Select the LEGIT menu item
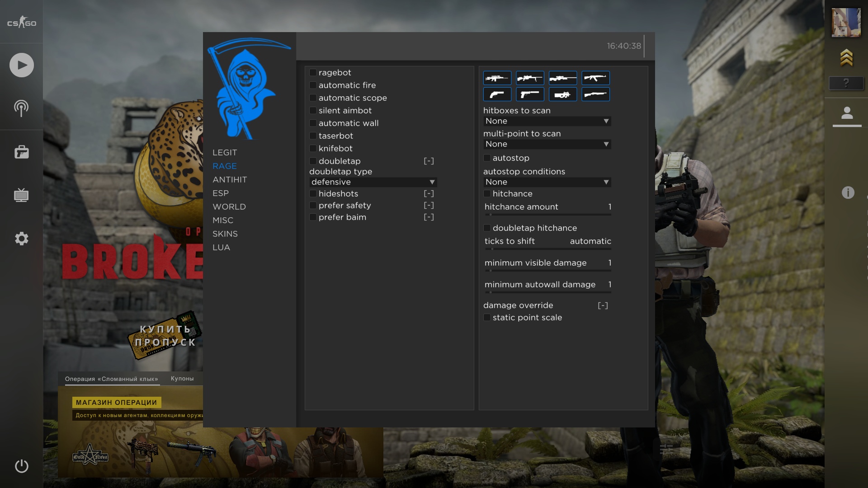The image size is (868, 488). tap(225, 153)
